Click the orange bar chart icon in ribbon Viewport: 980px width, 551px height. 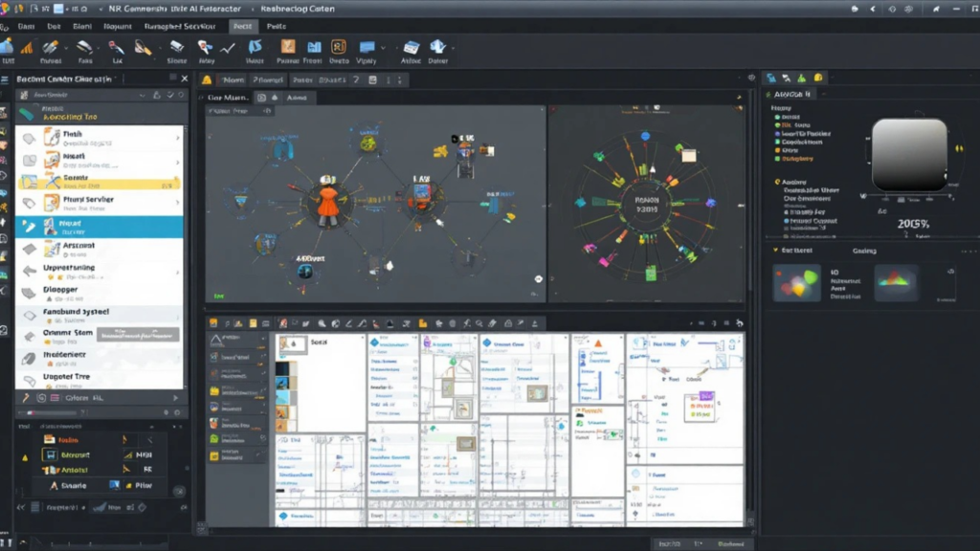click(27, 48)
